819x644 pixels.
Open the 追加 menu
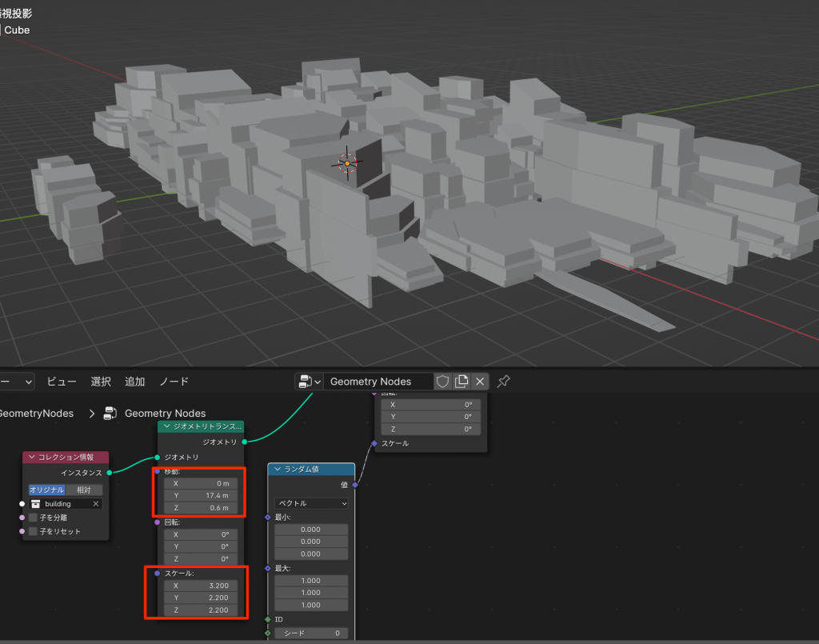click(135, 382)
